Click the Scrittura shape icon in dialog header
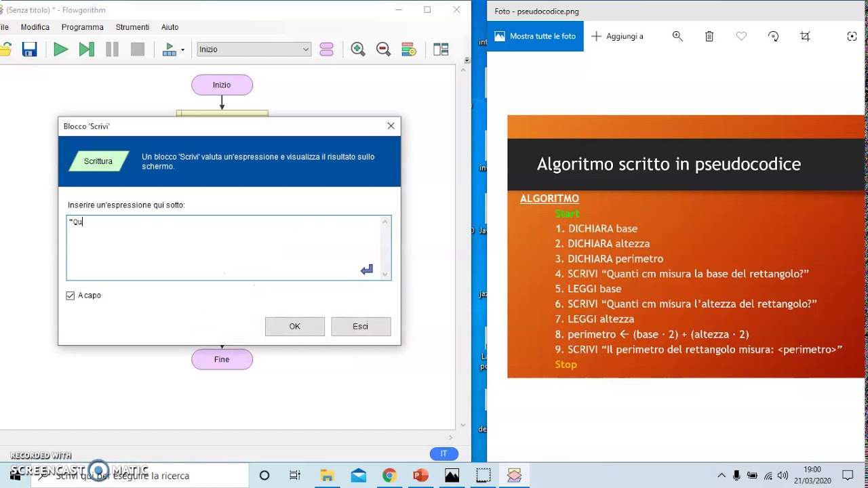This screenshot has width=868, height=488. pyautogui.click(x=98, y=161)
